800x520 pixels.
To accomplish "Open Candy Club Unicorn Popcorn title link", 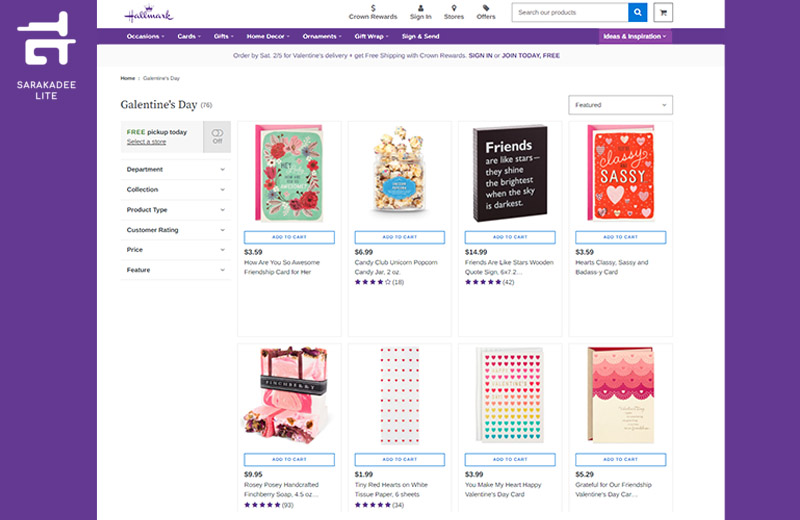I will [396, 267].
